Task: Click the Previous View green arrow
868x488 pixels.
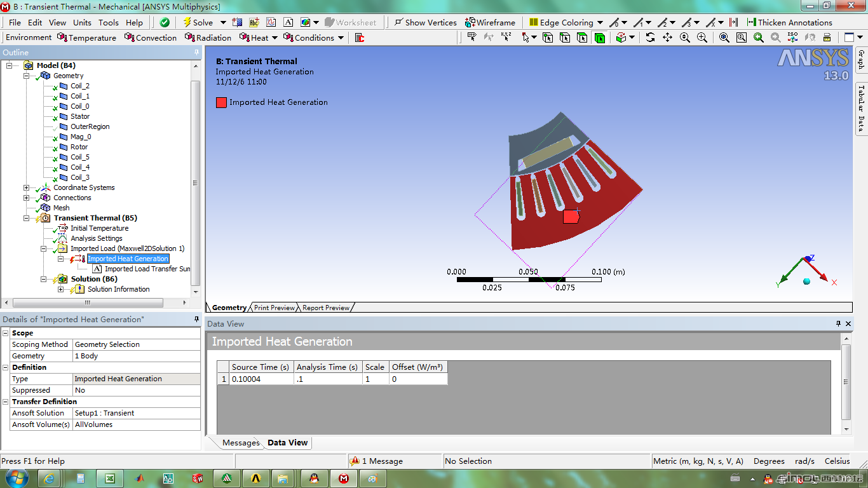Action: pos(759,37)
